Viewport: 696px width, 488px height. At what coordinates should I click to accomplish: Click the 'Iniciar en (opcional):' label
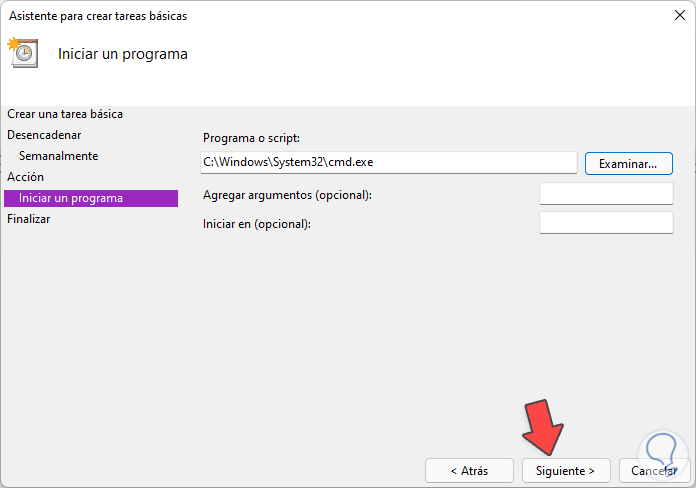257,224
